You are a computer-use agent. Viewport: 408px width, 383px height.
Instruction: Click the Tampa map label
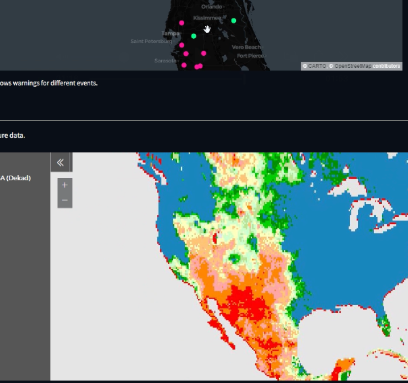[x=170, y=33]
